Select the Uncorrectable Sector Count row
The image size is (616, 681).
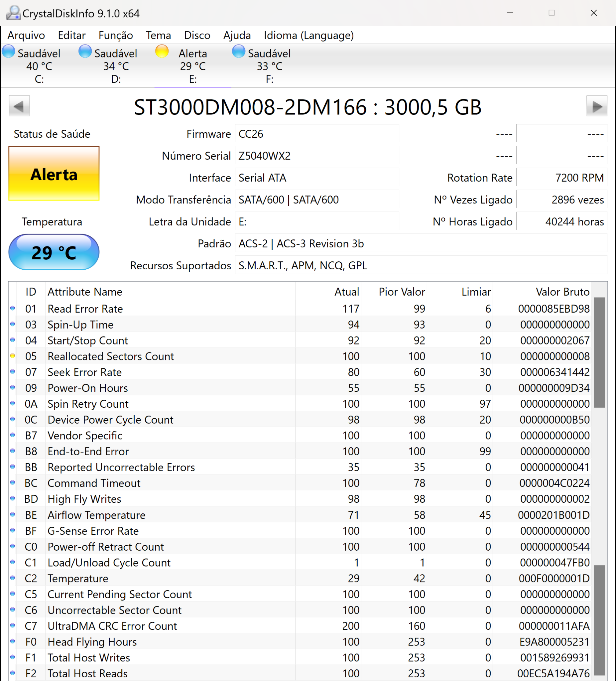(x=300, y=610)
